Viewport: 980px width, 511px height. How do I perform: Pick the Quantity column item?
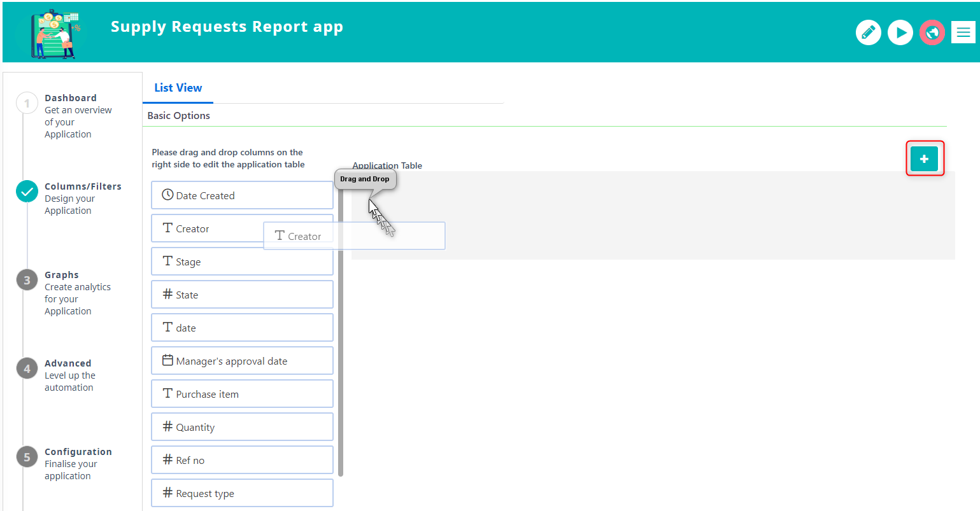point(242,427)
